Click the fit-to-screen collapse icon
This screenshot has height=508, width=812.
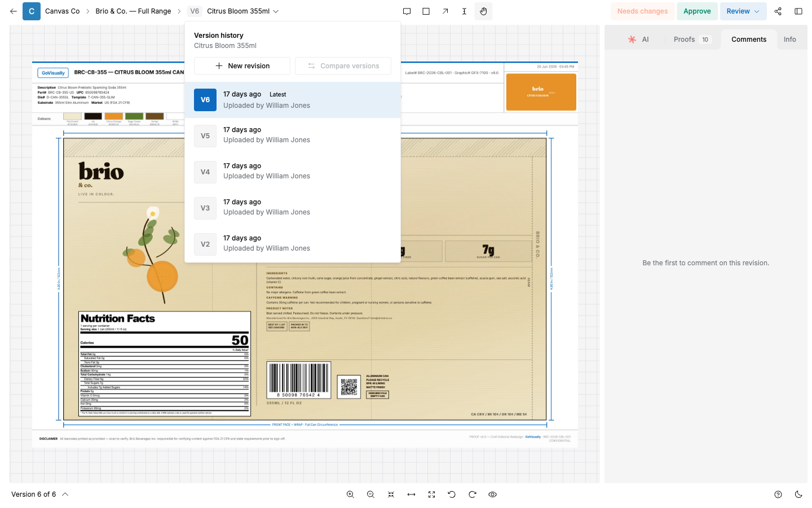tap(391, 494)
